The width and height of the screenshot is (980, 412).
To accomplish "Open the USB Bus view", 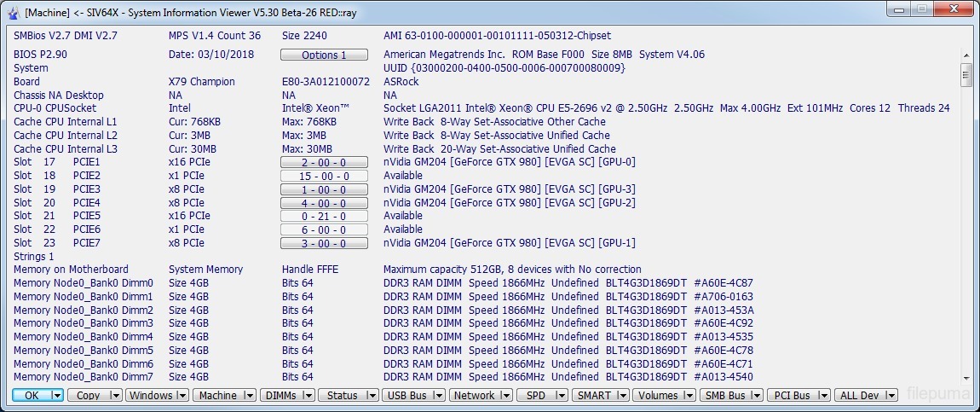I will [406, 396].
